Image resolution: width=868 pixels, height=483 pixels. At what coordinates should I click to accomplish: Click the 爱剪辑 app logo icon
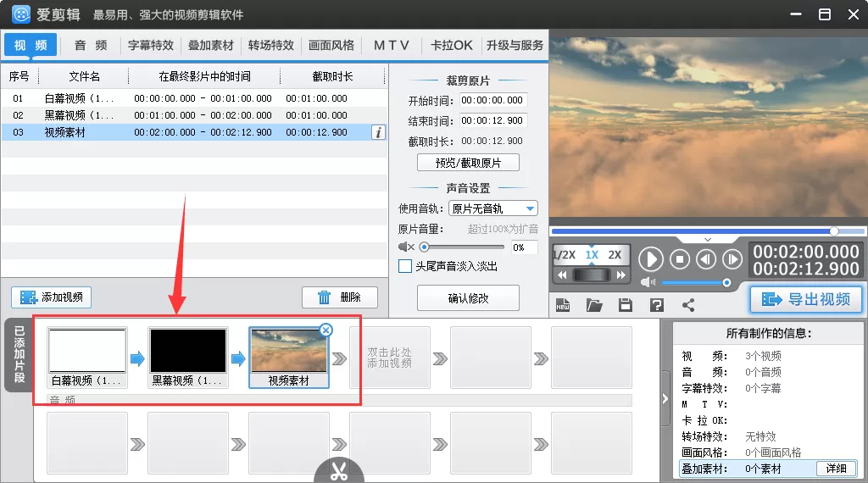(21, 14)
